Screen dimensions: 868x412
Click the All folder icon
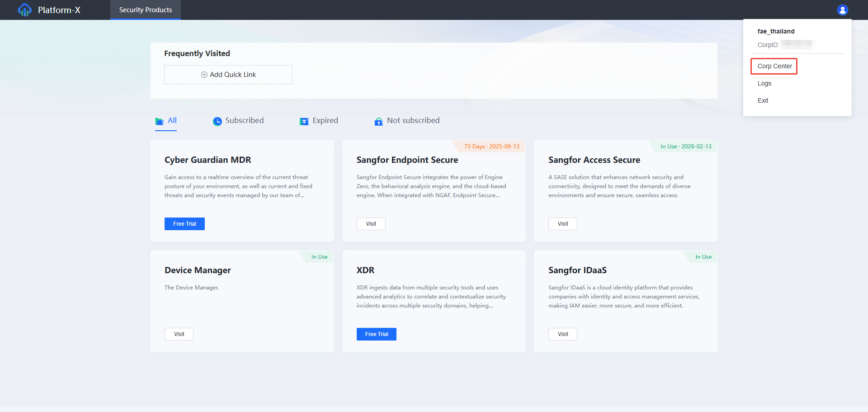click(159, 121)
